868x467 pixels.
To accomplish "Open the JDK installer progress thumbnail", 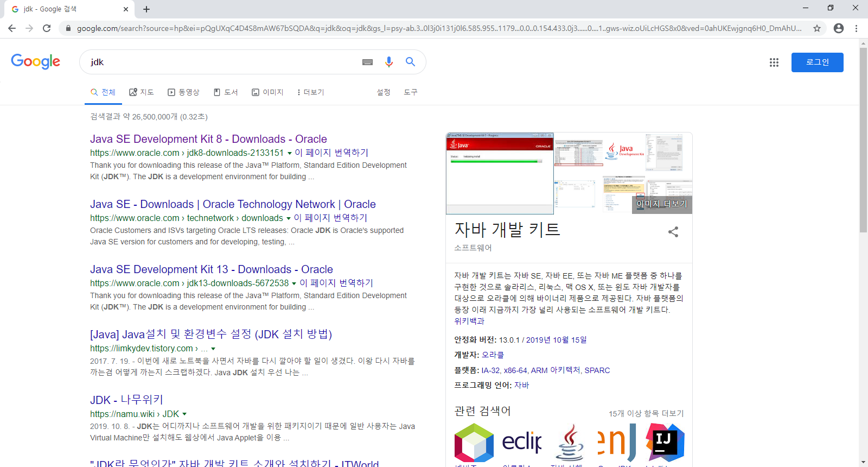I will [500, 173].
